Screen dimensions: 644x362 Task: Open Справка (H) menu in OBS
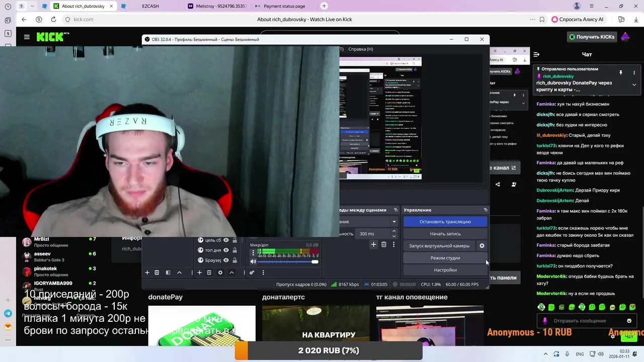[361, 49]
